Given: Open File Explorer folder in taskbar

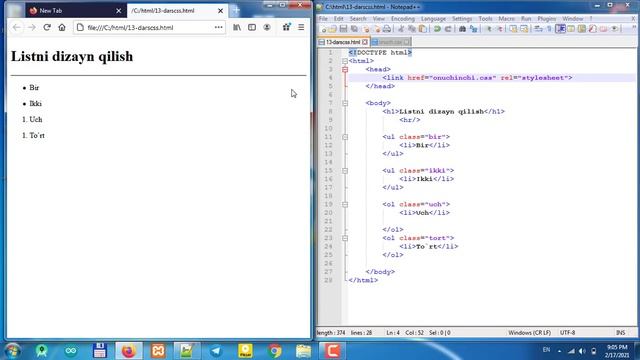Looking at the screenshot, I should 304,351.
